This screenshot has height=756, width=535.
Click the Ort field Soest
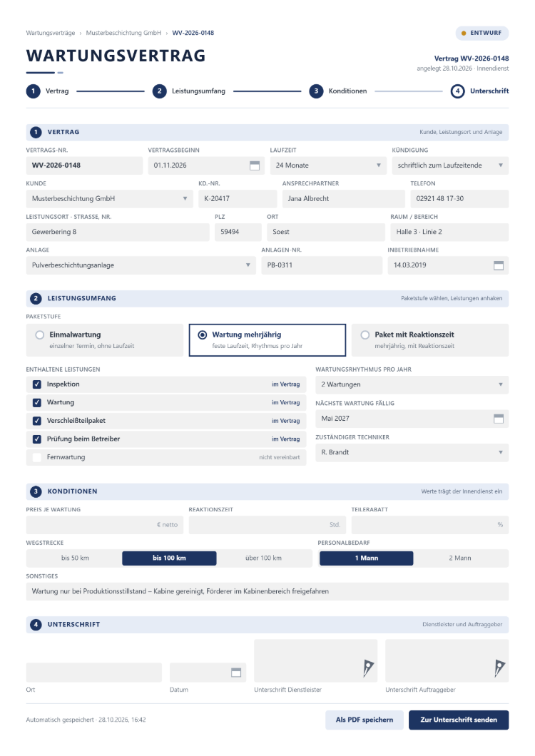click(326, 232)
